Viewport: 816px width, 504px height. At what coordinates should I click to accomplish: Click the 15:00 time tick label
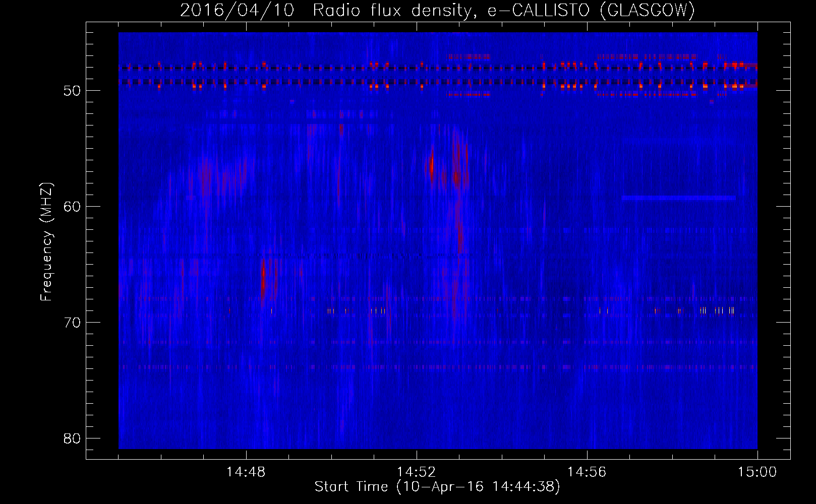[x=757, y=472]
